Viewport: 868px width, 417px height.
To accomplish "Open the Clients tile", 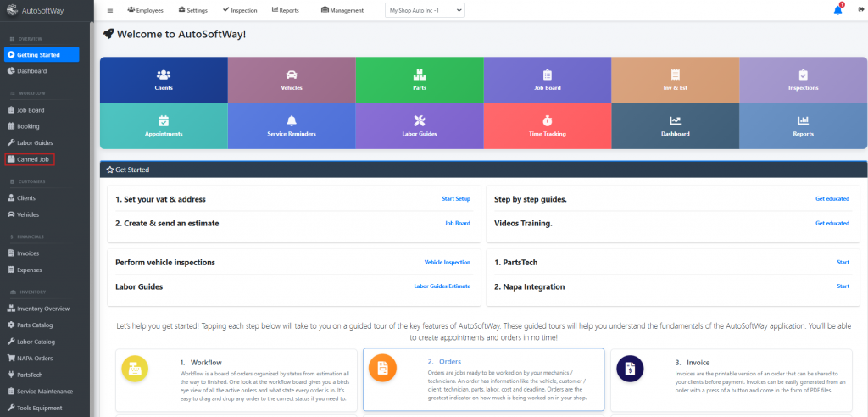I will pos(164,80).
